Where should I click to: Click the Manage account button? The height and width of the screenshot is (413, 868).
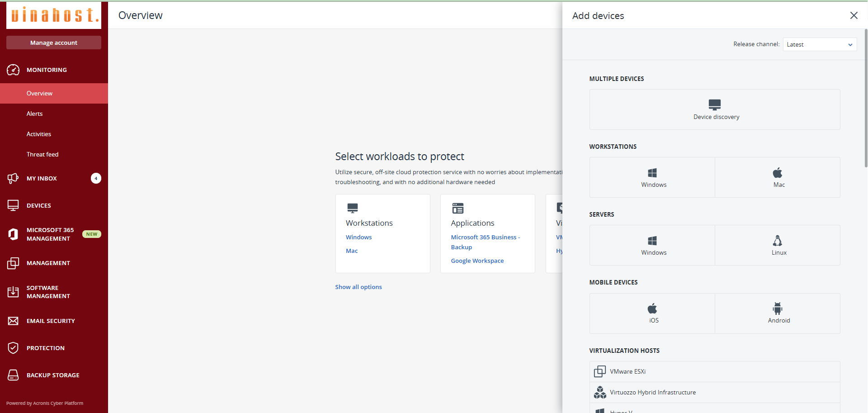pos(54,43)
